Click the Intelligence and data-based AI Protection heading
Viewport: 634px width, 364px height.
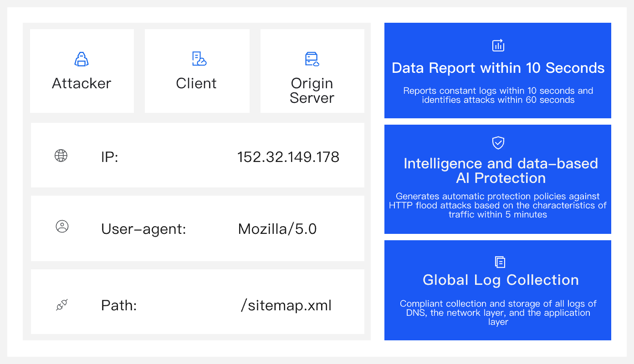501,171
